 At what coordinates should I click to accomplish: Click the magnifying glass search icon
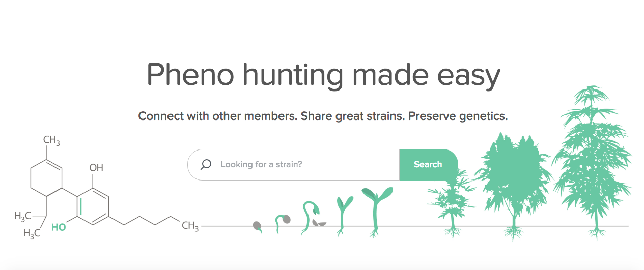pyautogui.click(x=206, y=165)
